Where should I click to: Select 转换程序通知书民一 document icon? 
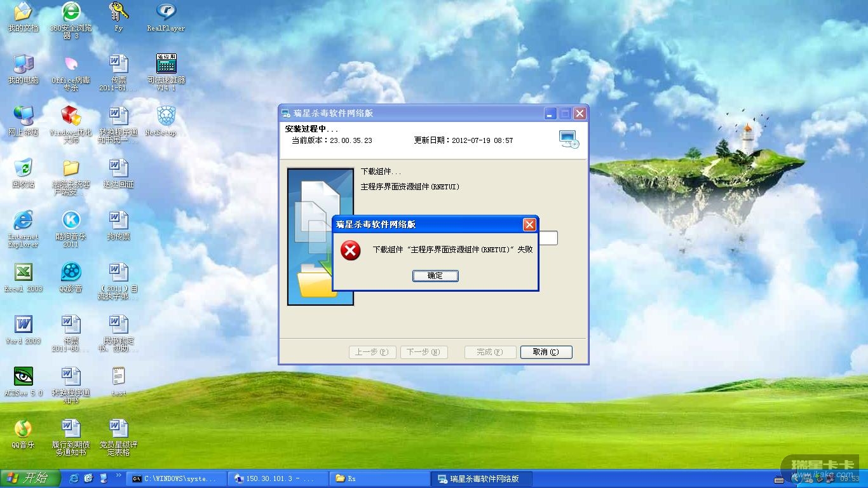click(x=118, y=125)
